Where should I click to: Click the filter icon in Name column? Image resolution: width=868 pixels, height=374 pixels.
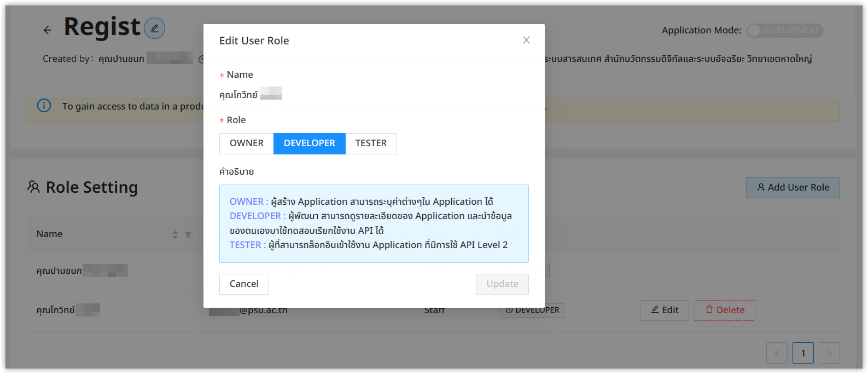click(x=188, y=234)
